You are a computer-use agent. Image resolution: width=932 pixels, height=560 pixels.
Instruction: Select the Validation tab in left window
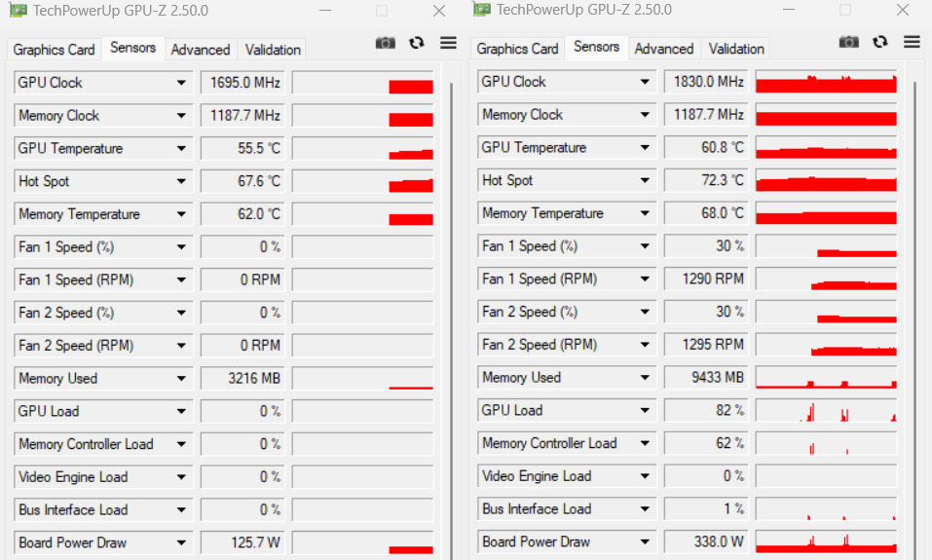pos(273,50)
